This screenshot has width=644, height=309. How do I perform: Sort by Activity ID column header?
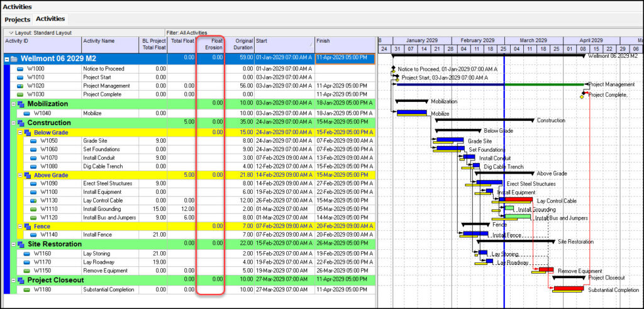(x=43, y=45)
